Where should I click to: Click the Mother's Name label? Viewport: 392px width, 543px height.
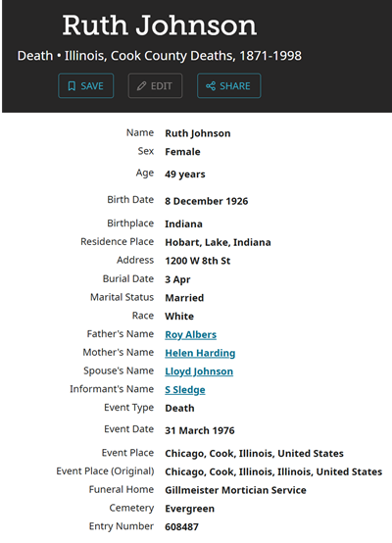[119, 352]
